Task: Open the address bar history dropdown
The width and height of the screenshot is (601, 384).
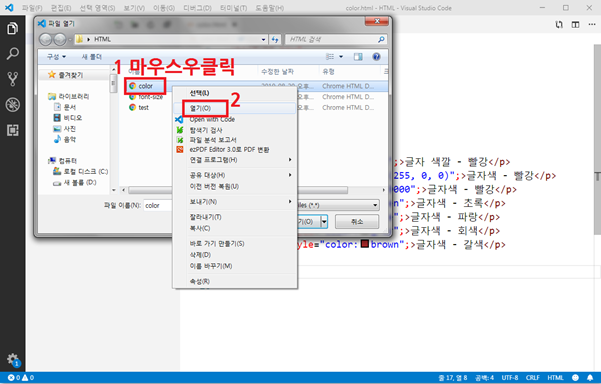Action: point(263,39)
